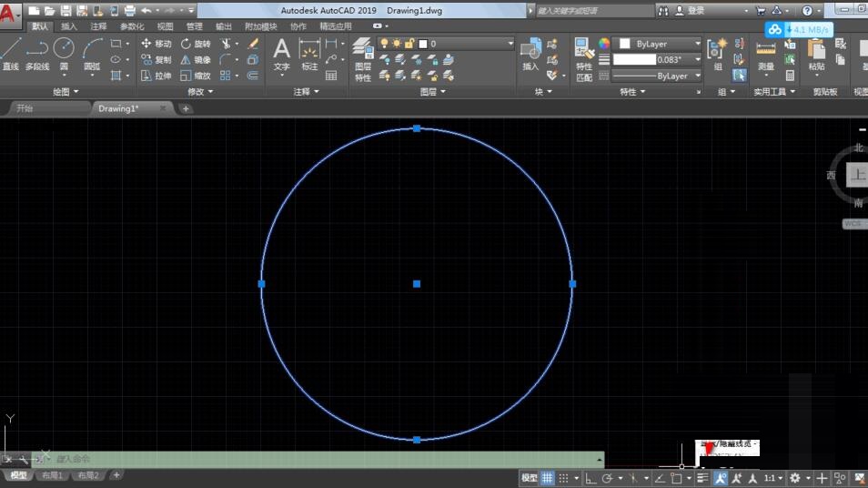The width and height of the screenshot is (868, 488).
Task: Choose the Scale (缩放) command
Action: [x=196, y=76]
